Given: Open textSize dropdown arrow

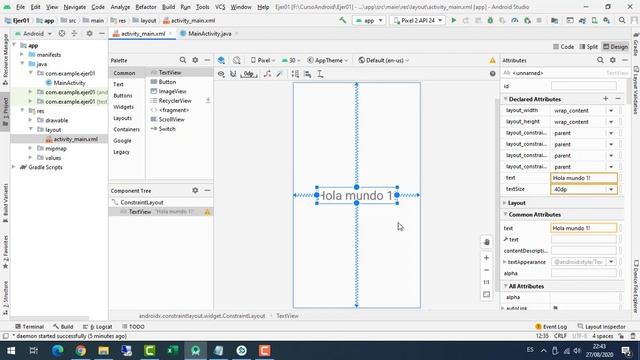Looking at the screenshot, I should 611,189.
